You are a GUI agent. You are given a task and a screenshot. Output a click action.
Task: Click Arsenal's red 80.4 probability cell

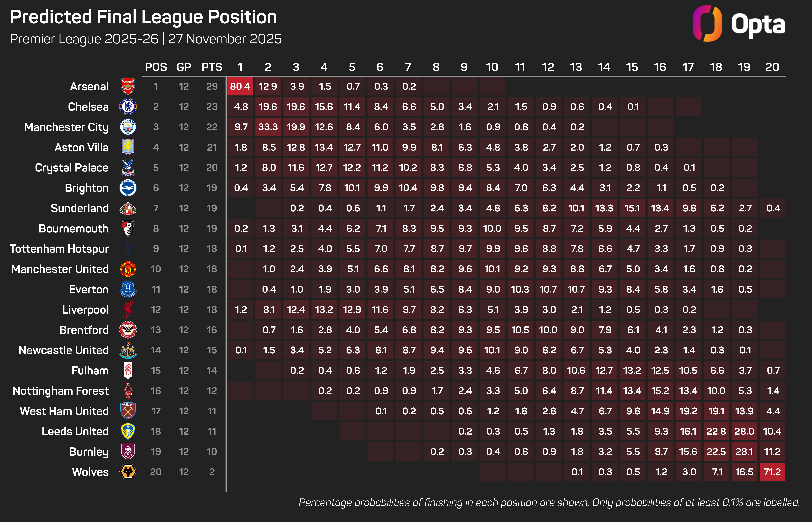[x=240, y=86]
